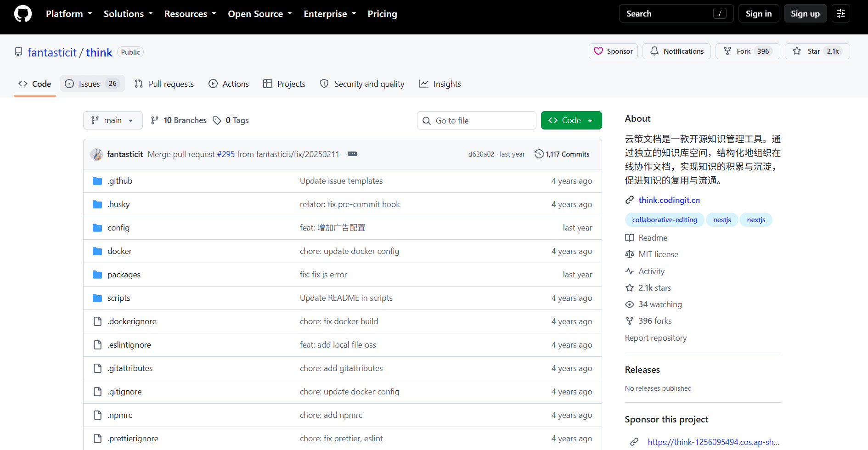Open 'chore: fix docker build' commit message
Screen dimensions: 868x450
339,321
